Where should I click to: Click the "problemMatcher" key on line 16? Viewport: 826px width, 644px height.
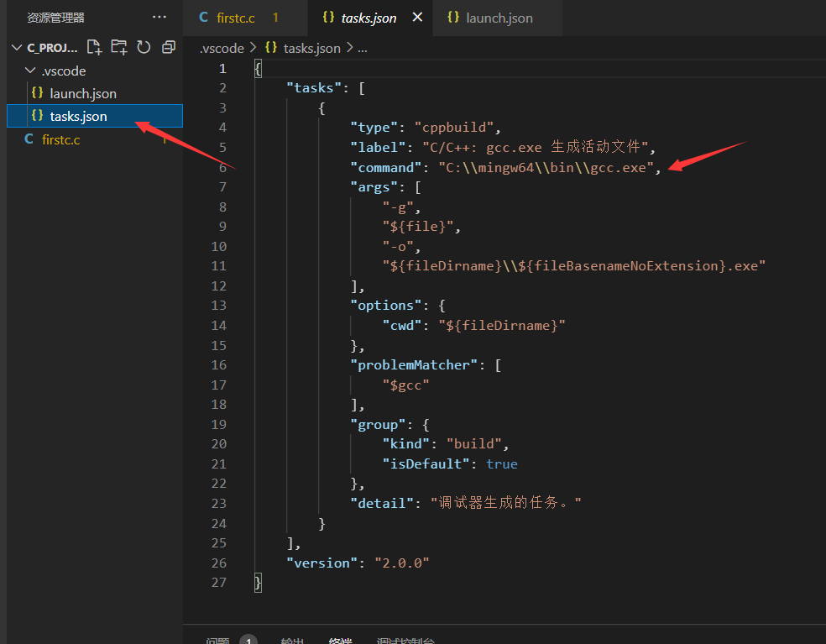414,365
